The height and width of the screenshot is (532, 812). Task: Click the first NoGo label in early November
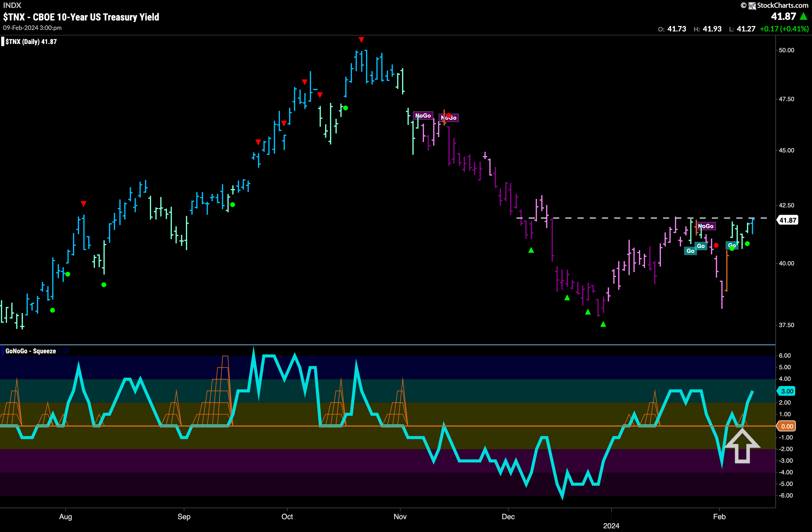423,116
